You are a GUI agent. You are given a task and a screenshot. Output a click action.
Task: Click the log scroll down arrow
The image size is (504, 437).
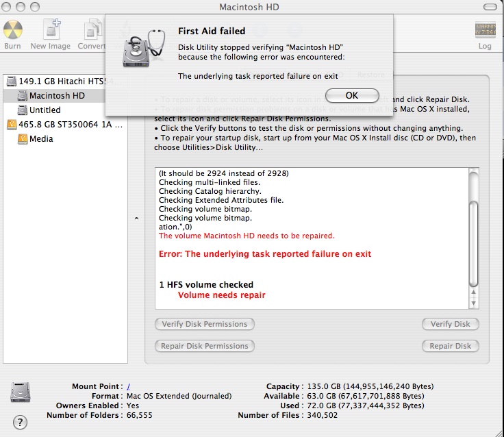tap(473, 303)
